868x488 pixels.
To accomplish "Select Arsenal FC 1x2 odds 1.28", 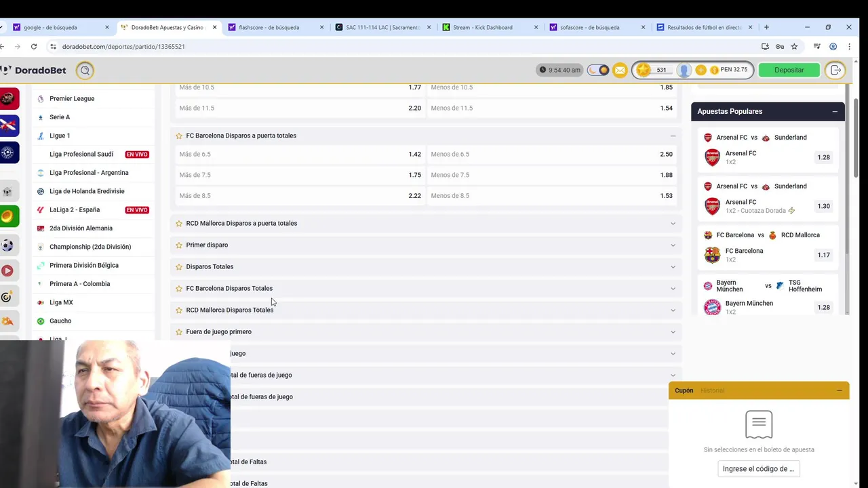I will coord(823,157).
